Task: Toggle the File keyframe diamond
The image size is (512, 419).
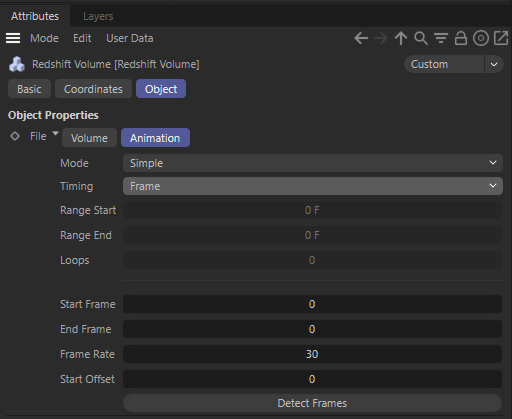Action: point(15,136)
